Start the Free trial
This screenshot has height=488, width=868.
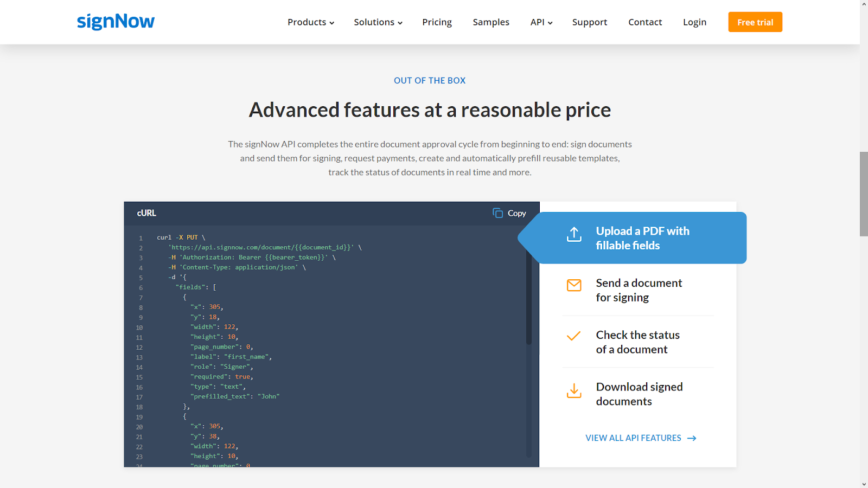[x=755, y=22]
